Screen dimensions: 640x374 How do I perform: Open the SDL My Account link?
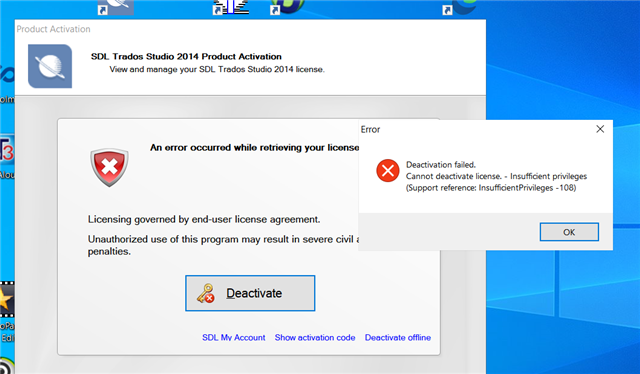click(x=233, y=338)
